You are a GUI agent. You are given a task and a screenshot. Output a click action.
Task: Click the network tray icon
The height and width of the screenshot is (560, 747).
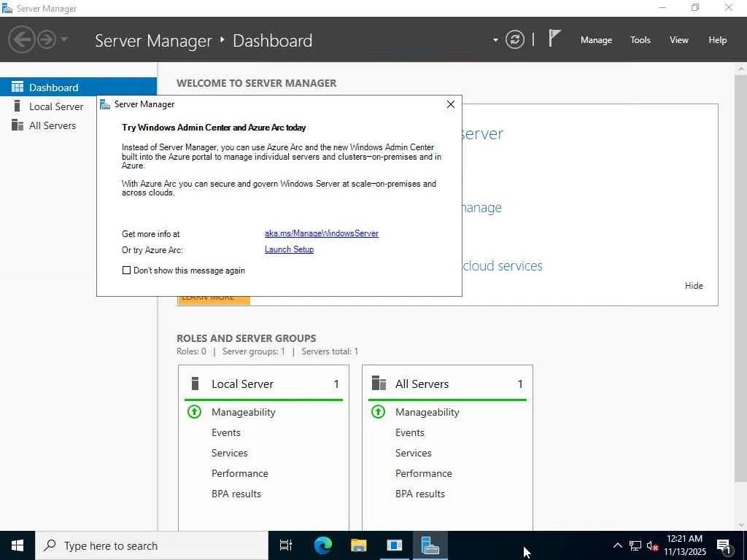coord(635,545)
